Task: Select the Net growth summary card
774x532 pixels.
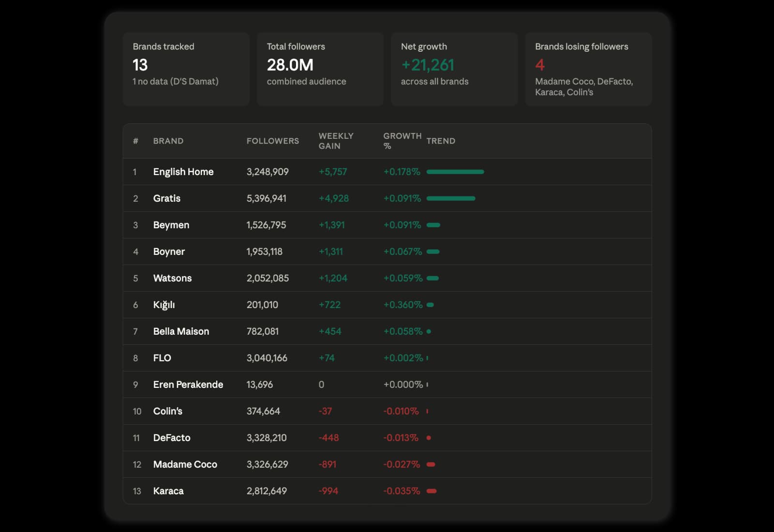Action: point(454,69)
